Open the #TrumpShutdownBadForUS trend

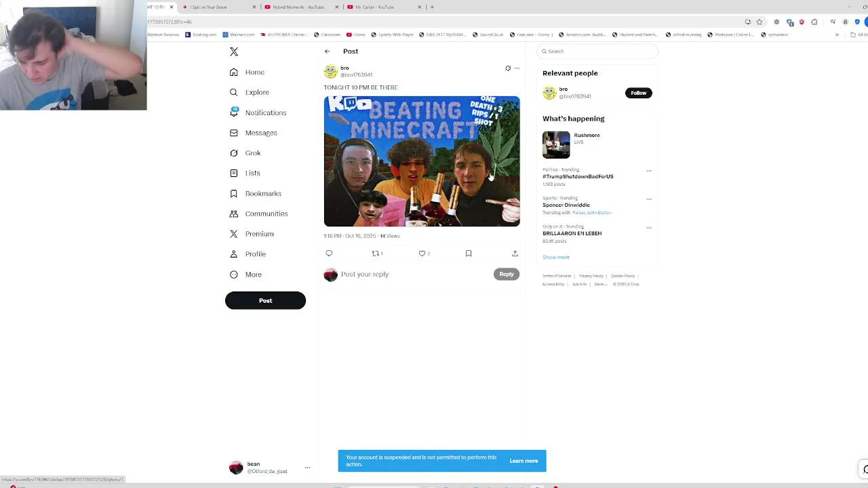(578, 176)
